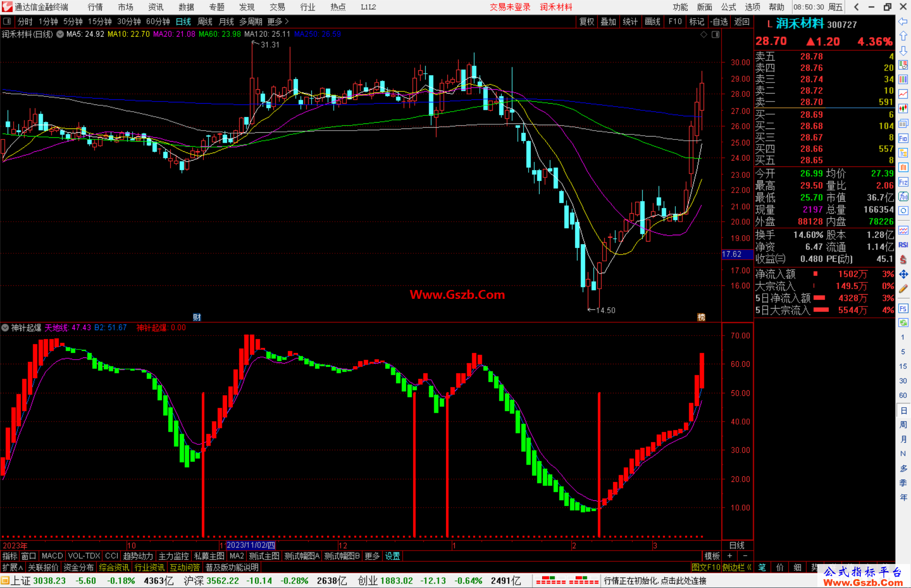Switch to 价 price tab
Image resolution: width=911 pixels, height=588 pixels.
(x=779, y=567)
